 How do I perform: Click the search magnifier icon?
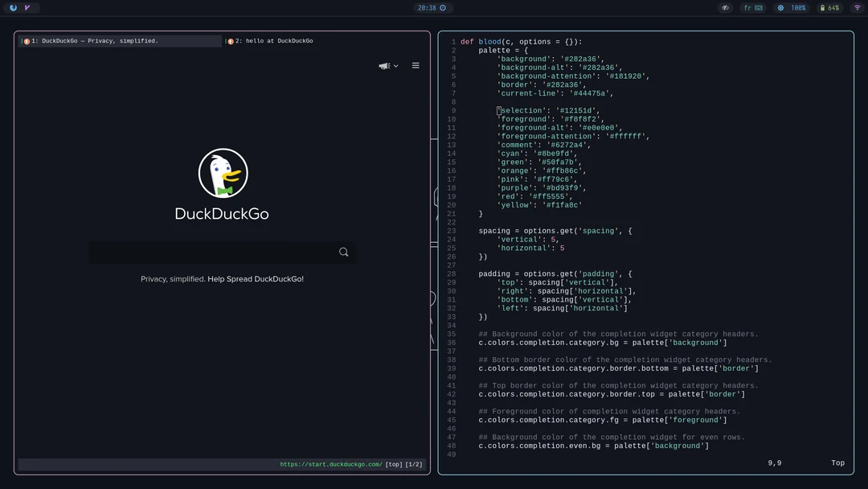click(343, 252)
